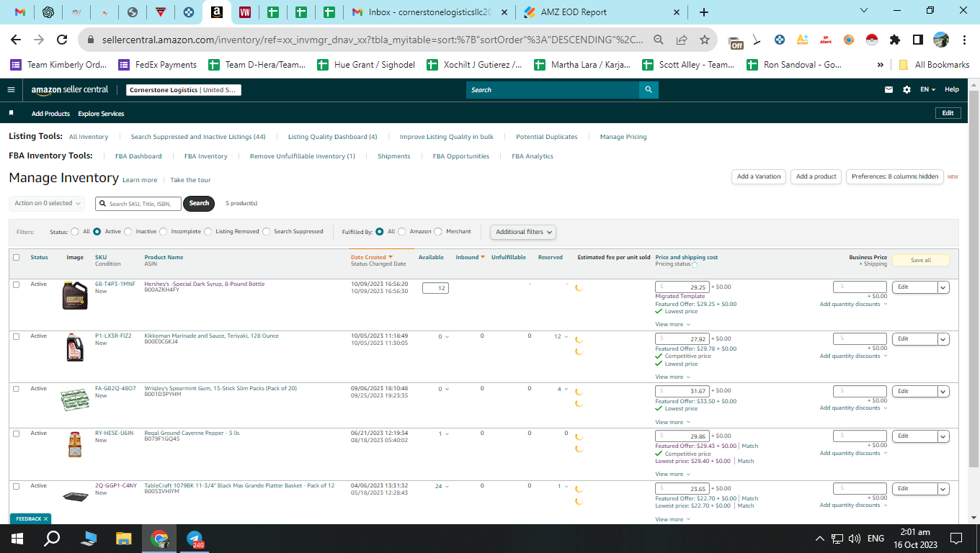Select the All status radio button
Screen dimensions: 980x553
pyautogui.click(x=74, y=232)
